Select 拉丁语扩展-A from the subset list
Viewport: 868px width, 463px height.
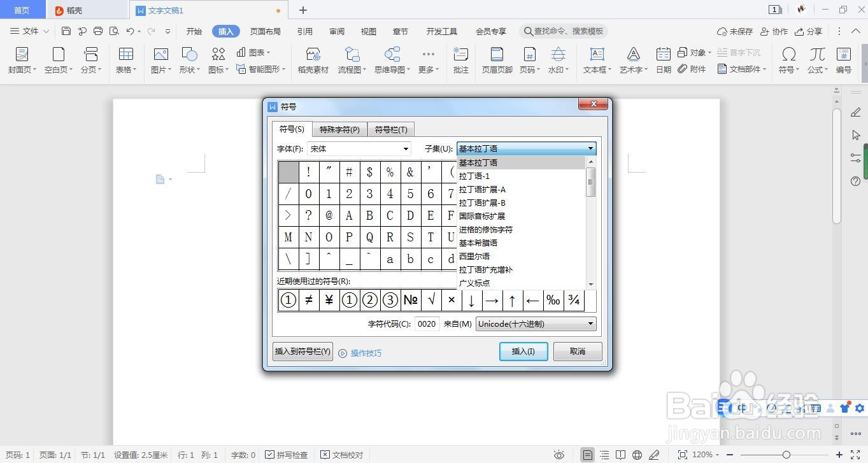pyautogui.click(x=482, y=189)
